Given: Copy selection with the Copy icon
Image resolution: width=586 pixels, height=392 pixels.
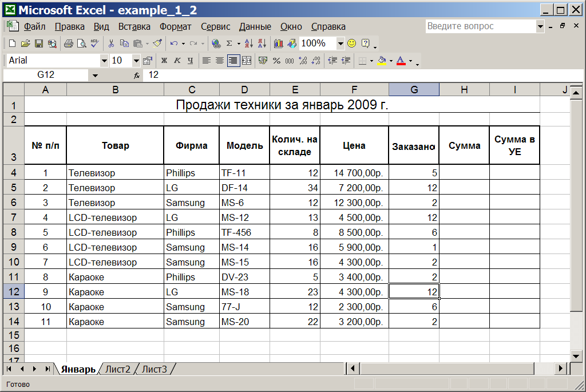Looking at the screenshot, I should [124, 43].
